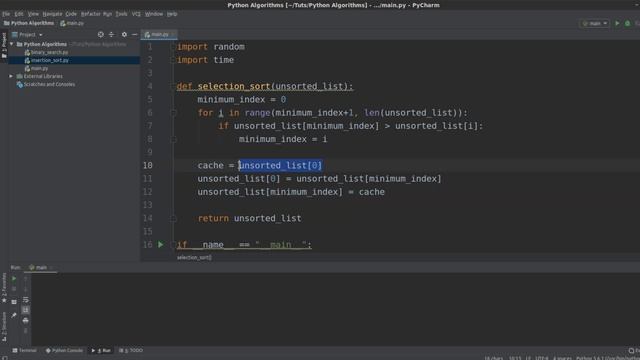Close the main.py editor tab
Image resolution: width=640 pixels, height=360 pixels.
[x=173, y=35]
